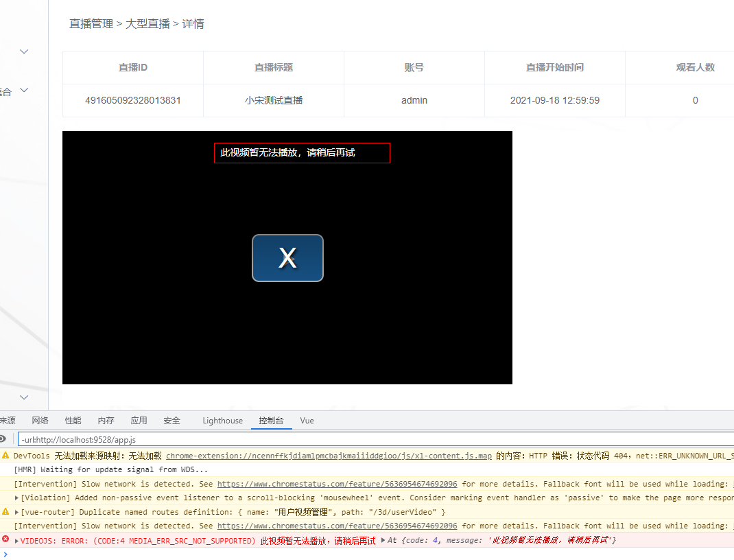734x560 pixels.
Task: Click 大型直播 in the breadcrumb
Action: [147, 24]
